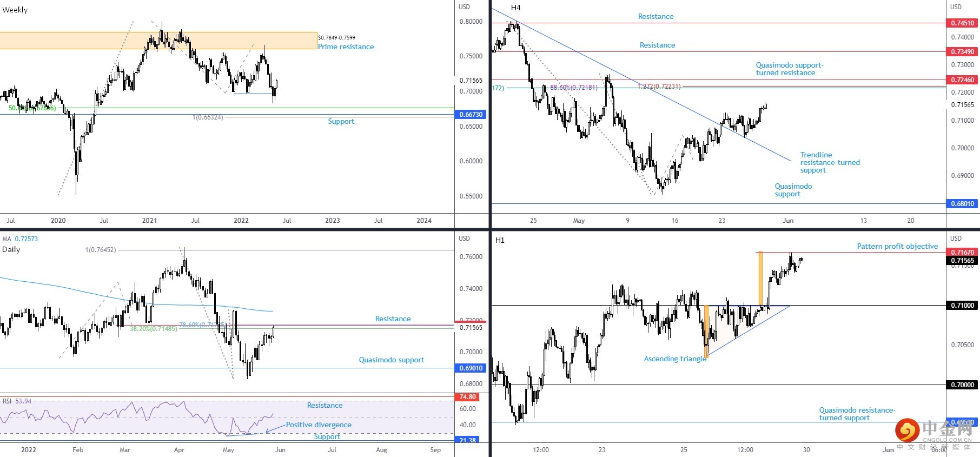This screenshot has width=980, height=457.
Task: Select the 'Pattern profit objective' annotation on H1 chart
Action: pos(897,246)
